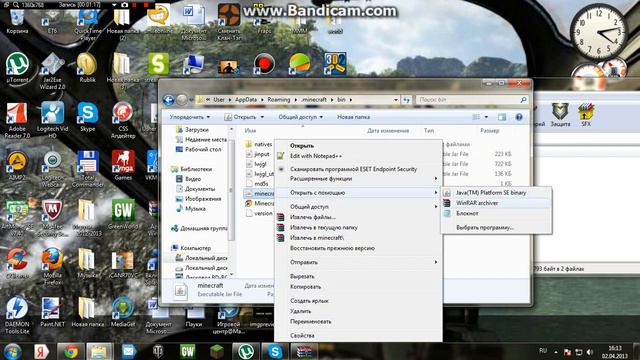Click Выбрать программу... in the submenu
This screenshot has width=640, height=360.
[496, 228]
